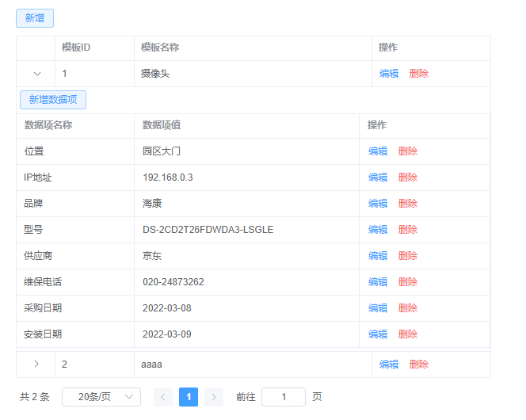Edit the 安装日期 data item

click(378, 334)
